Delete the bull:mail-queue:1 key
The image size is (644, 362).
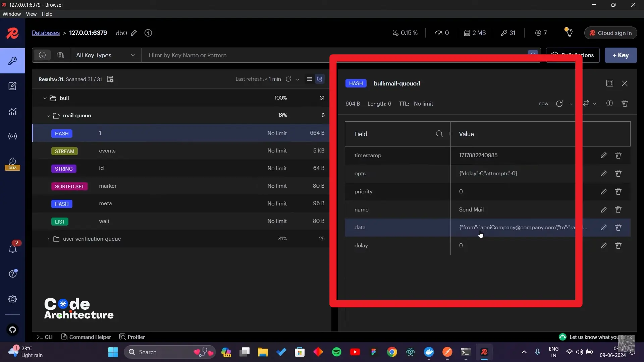(x=625, y=103)
